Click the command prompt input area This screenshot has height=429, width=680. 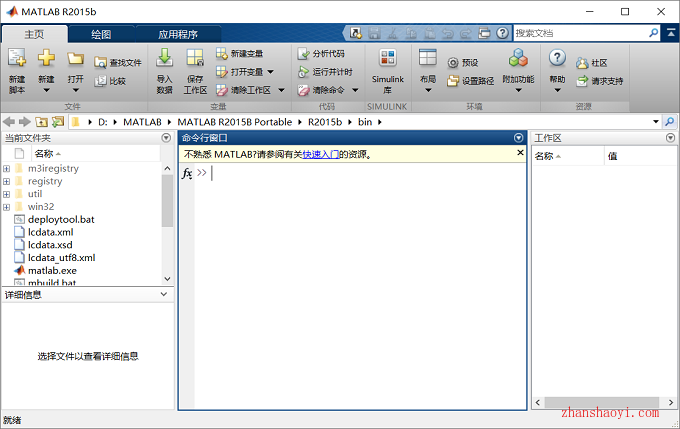click(x=360, y=173)
